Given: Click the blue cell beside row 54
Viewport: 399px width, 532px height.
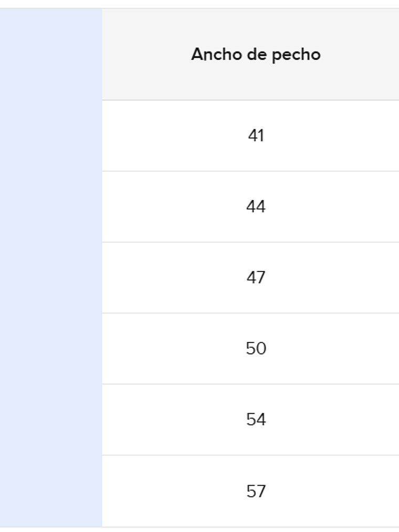Looking at the screenshot, I should pos(51,420).
